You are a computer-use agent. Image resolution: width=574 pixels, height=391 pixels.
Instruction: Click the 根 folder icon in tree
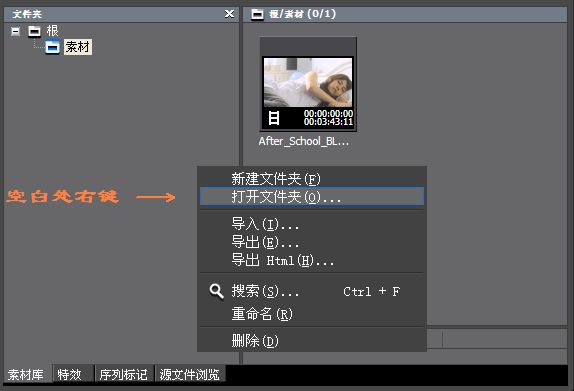pyautogui.click(x=34, y=31)
